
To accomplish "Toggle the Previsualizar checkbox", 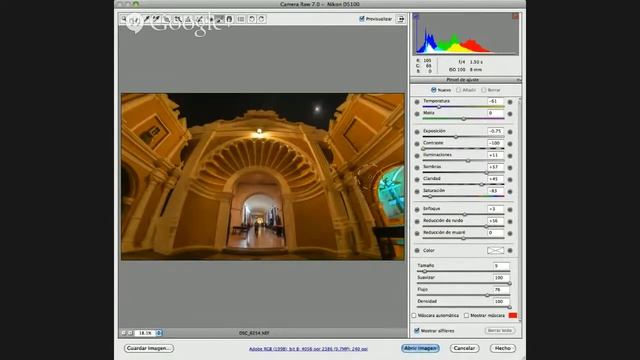I will point(362,19).
